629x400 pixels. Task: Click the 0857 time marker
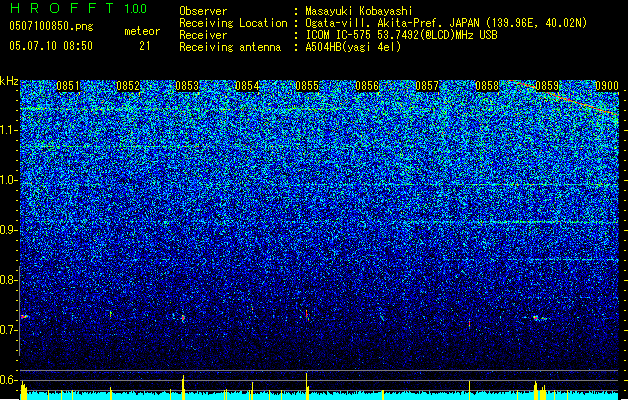coord(427,86)
